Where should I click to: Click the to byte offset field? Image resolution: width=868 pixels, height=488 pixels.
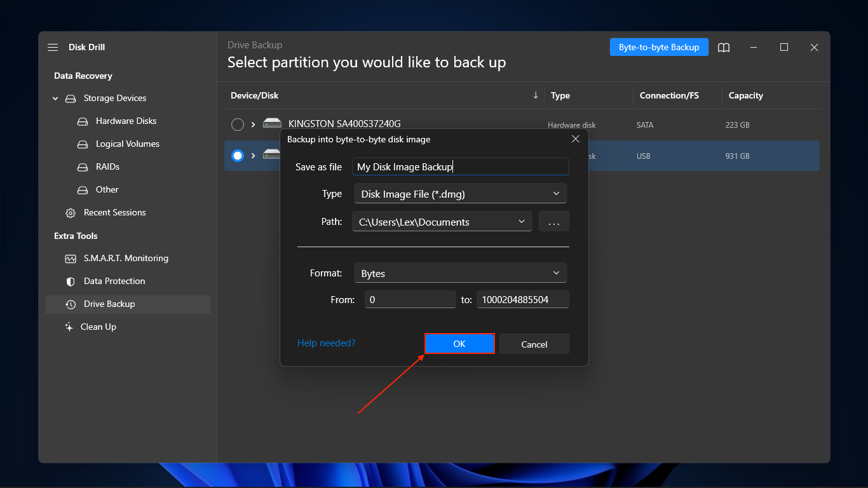[x=523, y=299]
